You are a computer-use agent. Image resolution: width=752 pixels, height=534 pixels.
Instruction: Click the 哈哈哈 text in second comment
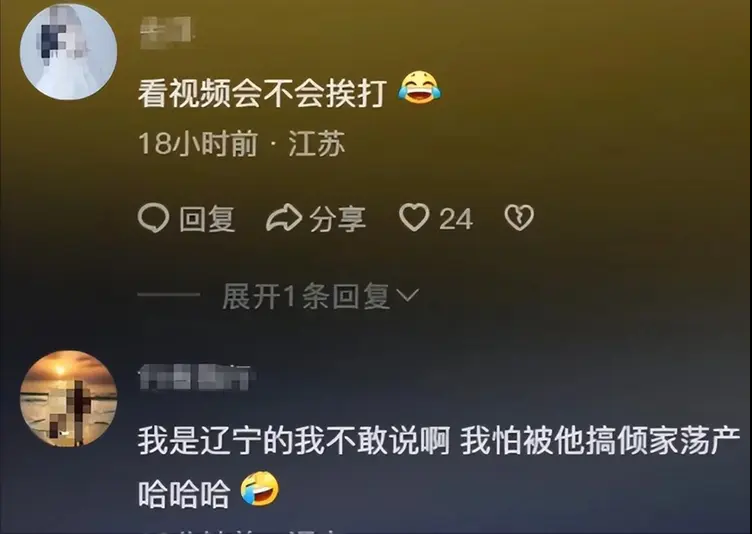184,494
